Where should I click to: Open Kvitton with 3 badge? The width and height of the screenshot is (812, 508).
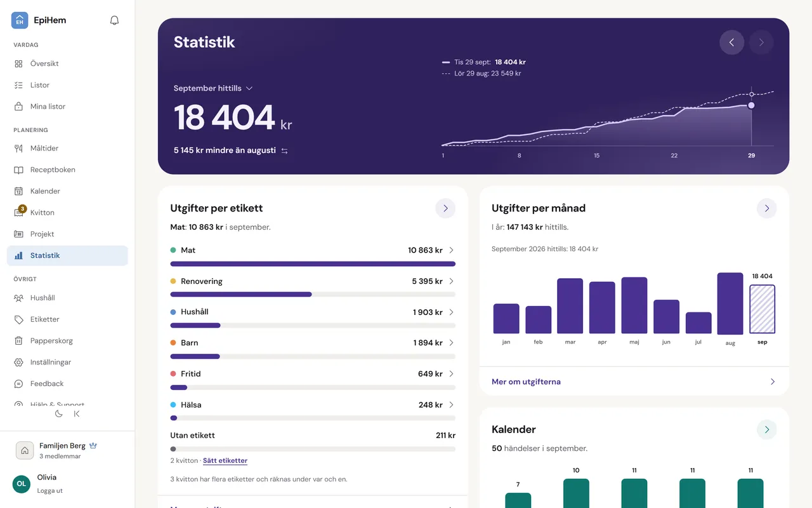(x=67, y=213)
